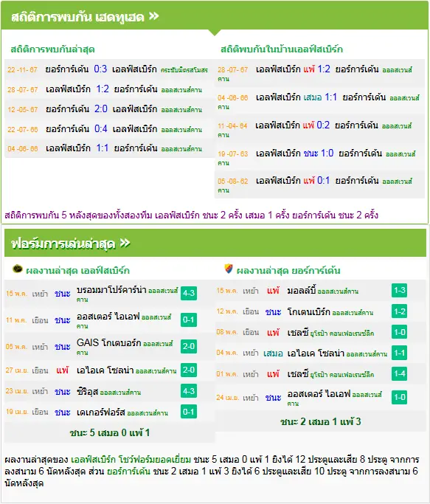The image size is (430, 504).
Task: Select the สถิติการพบกันล่าสุด subheading
Action: (x=52, y=49)
